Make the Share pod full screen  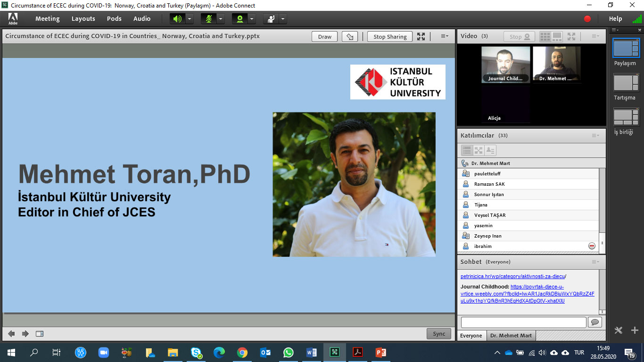(421, 36)
